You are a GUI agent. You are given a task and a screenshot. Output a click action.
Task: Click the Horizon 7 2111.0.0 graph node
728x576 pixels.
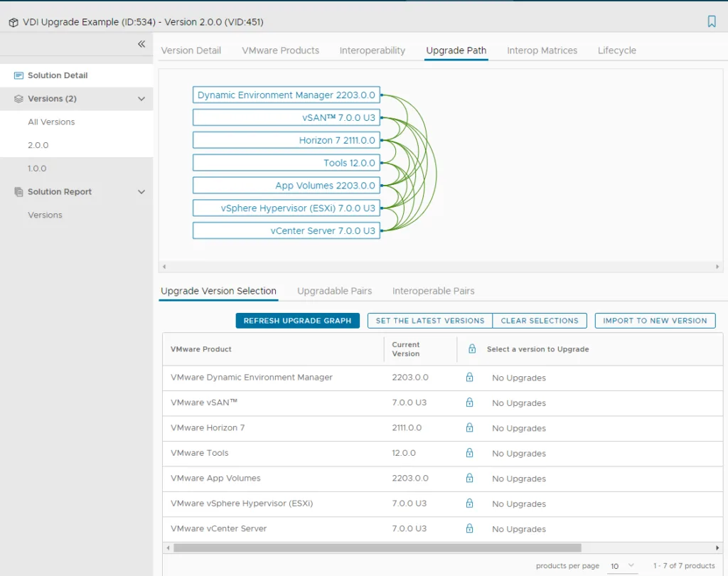(287, 140)
